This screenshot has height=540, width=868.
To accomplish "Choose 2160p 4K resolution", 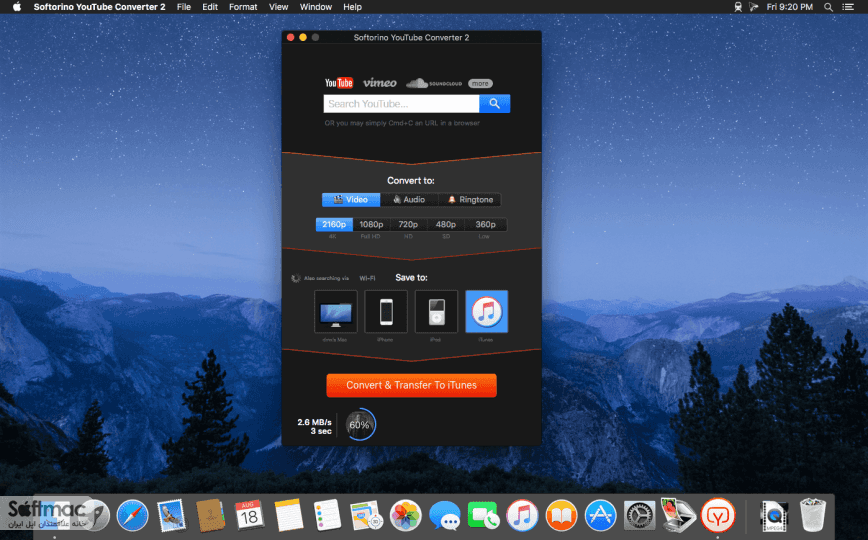I will [x=334, y=224].
